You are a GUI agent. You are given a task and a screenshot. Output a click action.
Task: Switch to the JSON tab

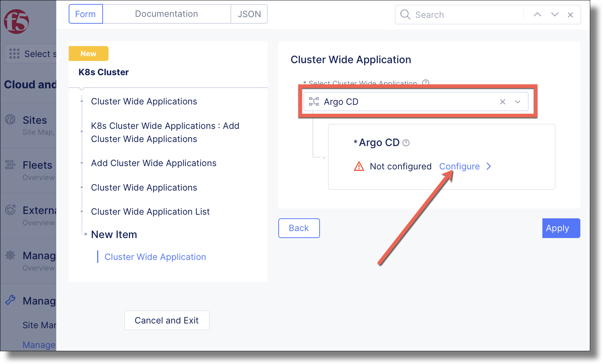(249, 14)
